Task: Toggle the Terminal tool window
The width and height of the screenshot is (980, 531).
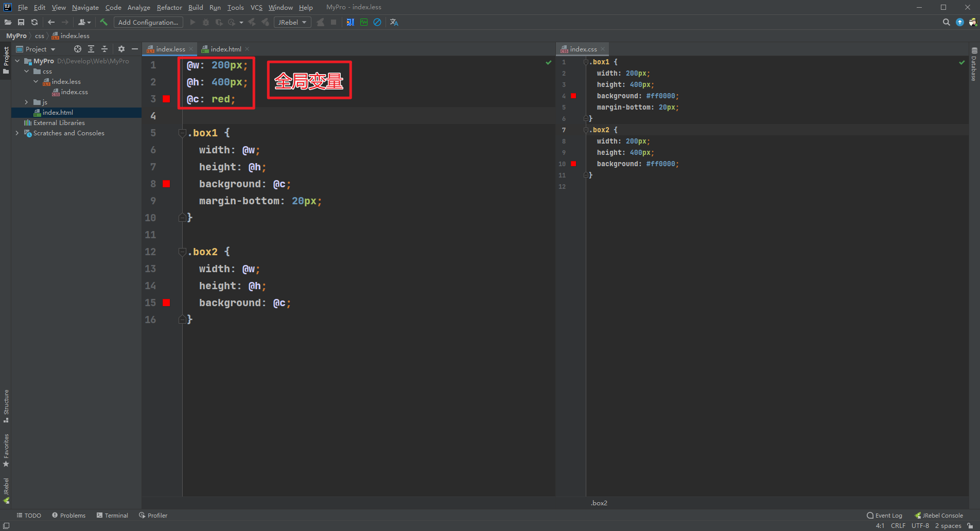Action: click(x=112, y=515)
